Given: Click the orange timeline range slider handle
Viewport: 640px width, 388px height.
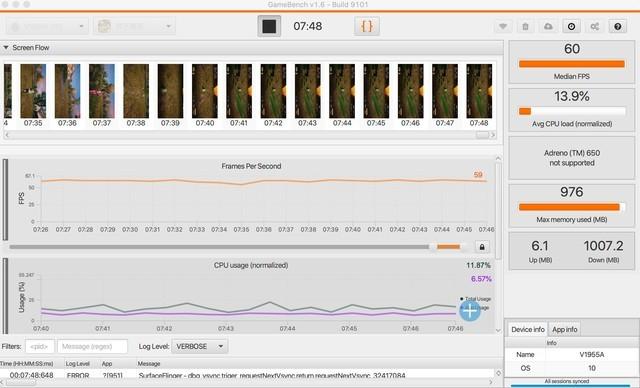Looking at the screenshot, I should [448, 247].
